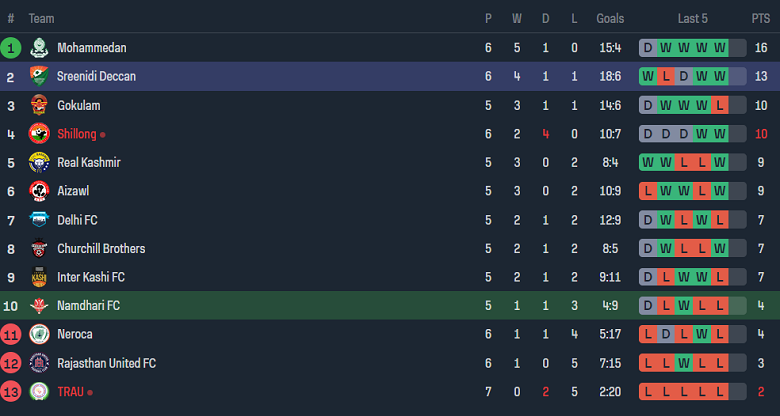Viewport: 780px width, 416px height.
Task: Sort table by PTS column header
Action: click(x=760, y=19)
